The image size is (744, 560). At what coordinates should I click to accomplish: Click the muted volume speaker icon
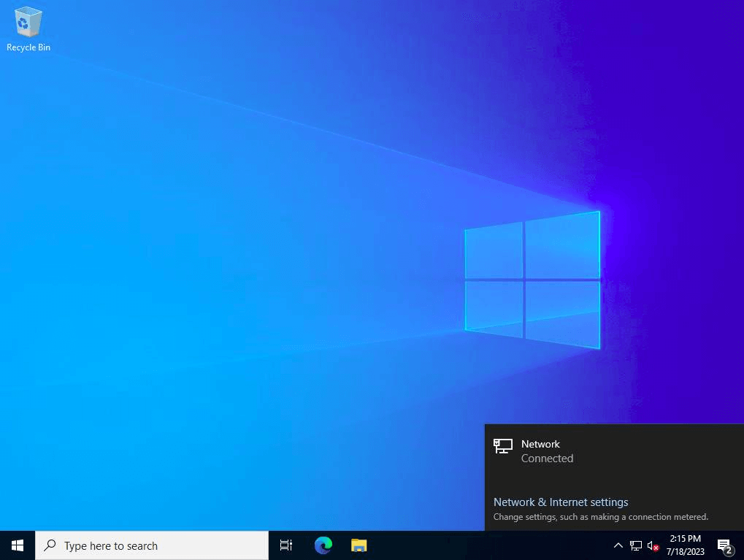[652, 545]
